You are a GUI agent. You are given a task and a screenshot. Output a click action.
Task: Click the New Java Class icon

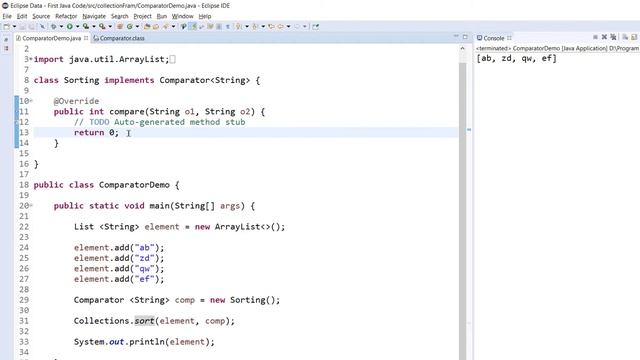[129, 27]
